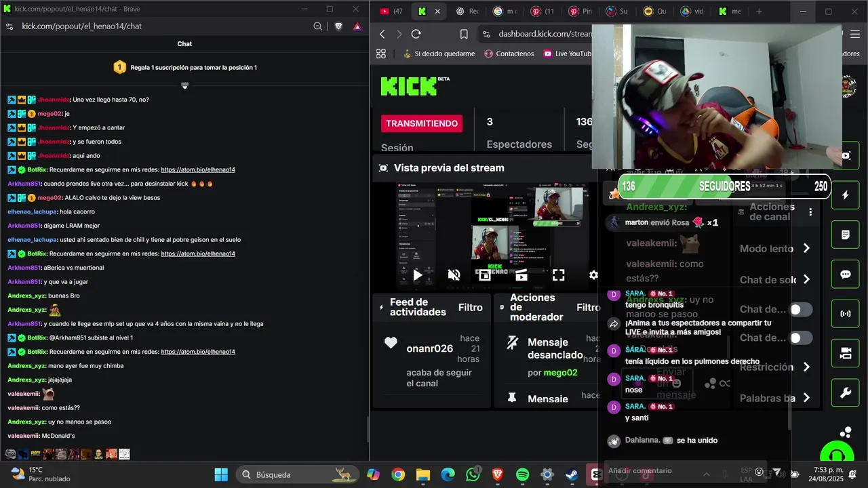This screenshot has height=488, width=868.
Task: Open the chat bubble sidebar icon
Action: pos(846,274)
